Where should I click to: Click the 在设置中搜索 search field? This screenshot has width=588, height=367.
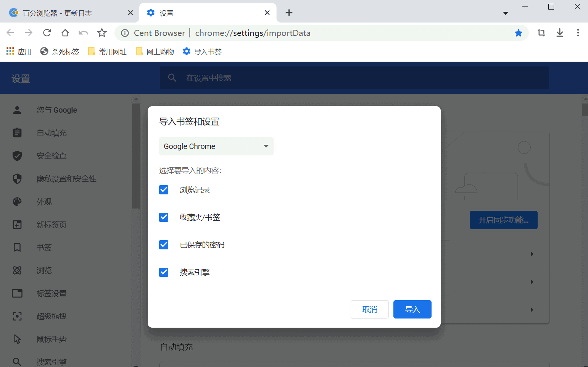[x=354, y=78]
